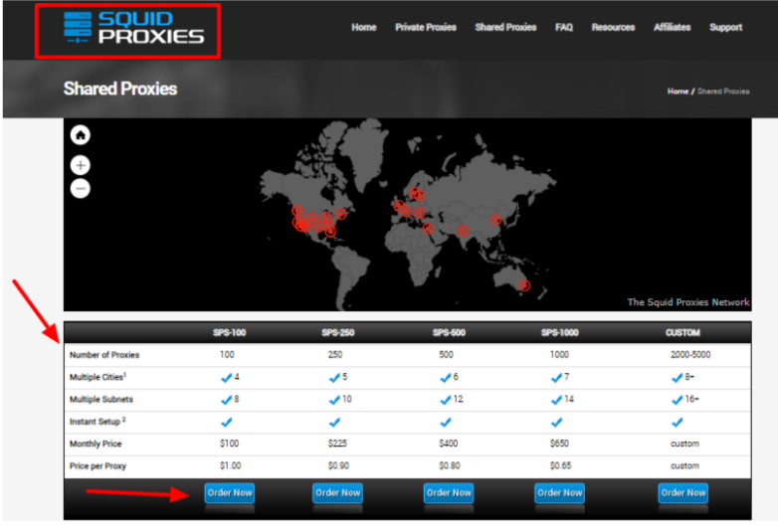Click the $650 monthly price
The height and width of the screenshot is (532, 778).
pyautogui.click(x=559, y=443)
